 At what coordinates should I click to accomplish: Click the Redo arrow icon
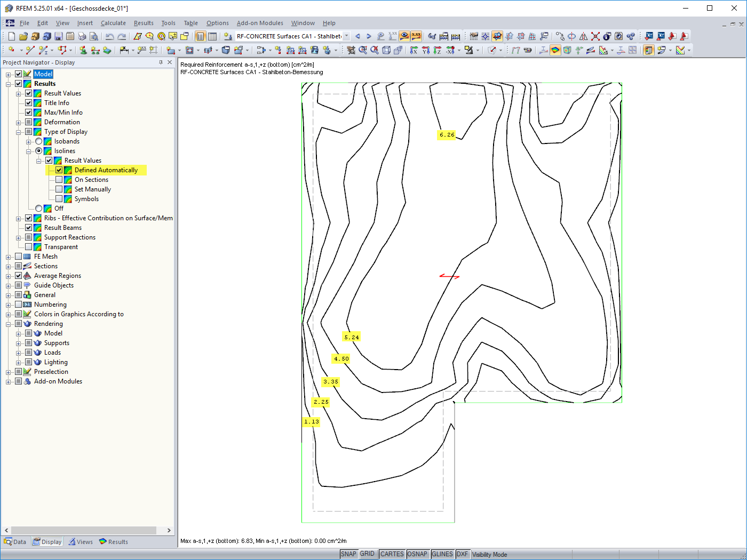[122, 36]
